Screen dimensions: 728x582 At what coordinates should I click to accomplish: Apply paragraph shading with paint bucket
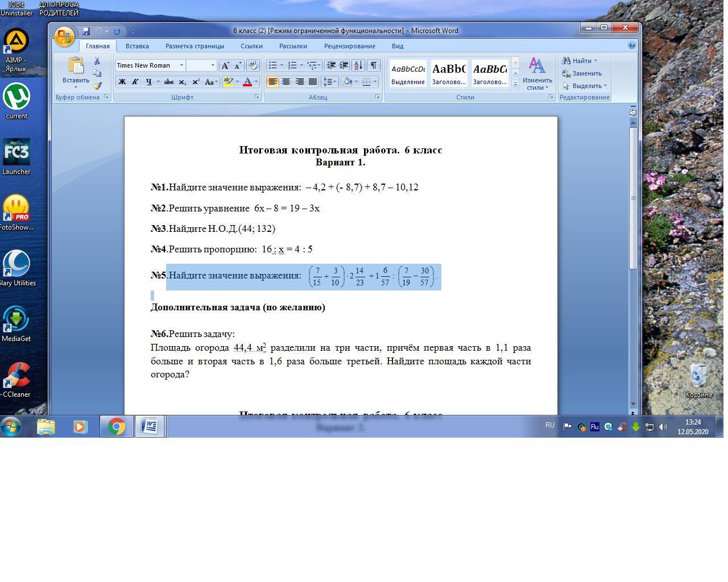coord(348,82)
